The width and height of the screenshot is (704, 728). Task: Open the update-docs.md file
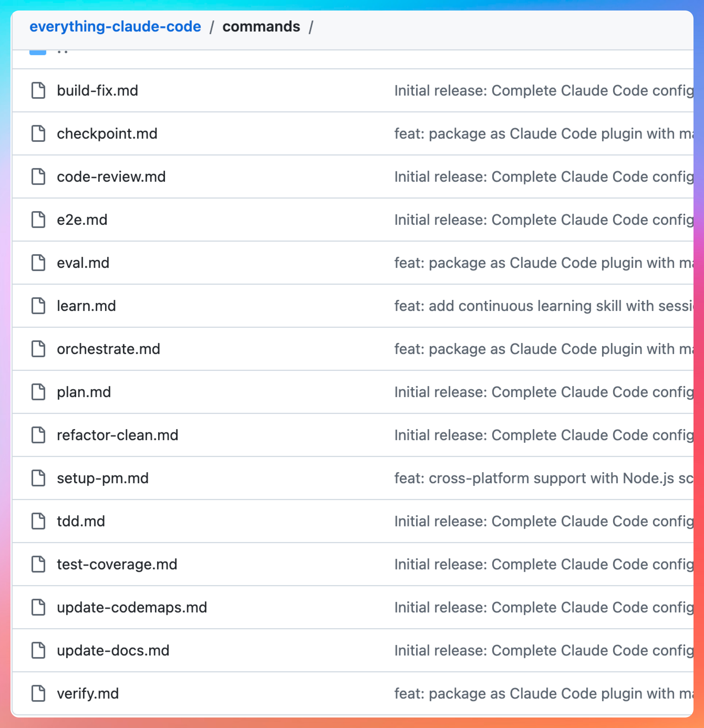tap(113, 651)
